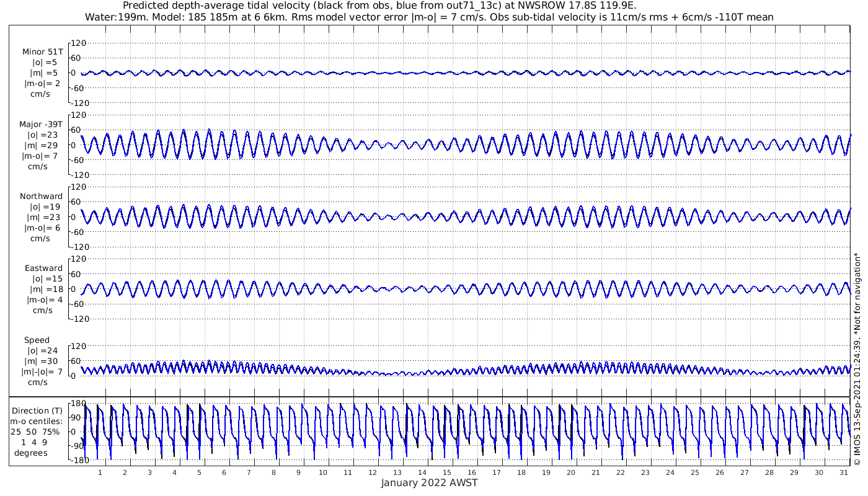Select the "Minor 51T" panel label
This screenshot has width=868, height=496.
click(x=42, y=52)
